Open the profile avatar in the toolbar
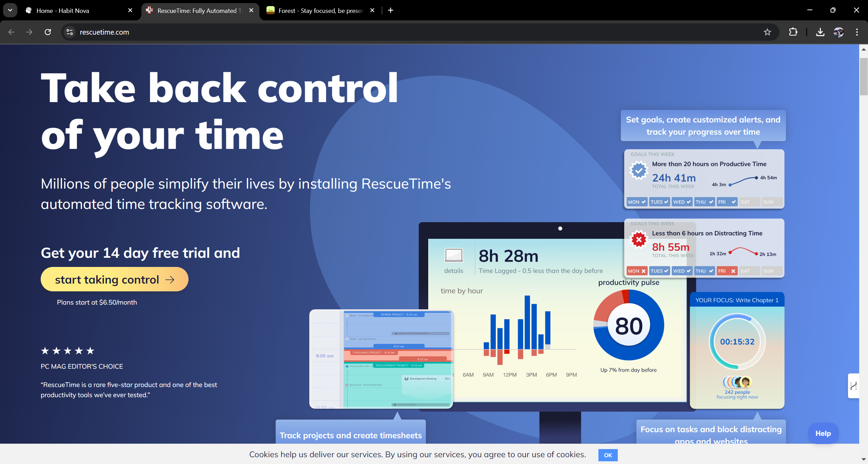Screen dimensions: 868x464 [x=839, y=32]
